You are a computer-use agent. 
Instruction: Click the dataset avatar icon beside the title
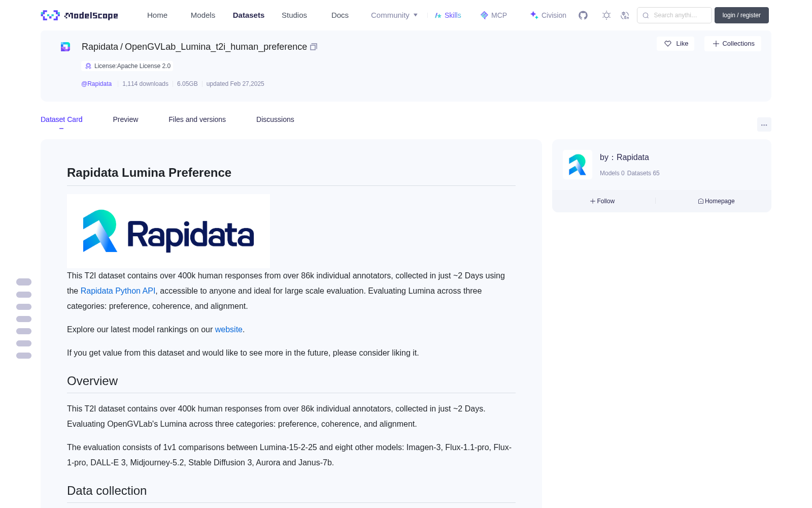(x=65, y=47)
